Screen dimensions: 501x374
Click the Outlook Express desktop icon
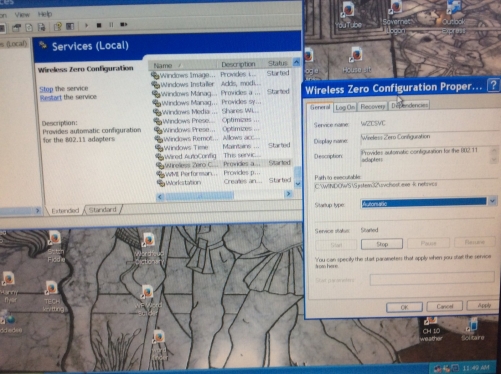454,17
